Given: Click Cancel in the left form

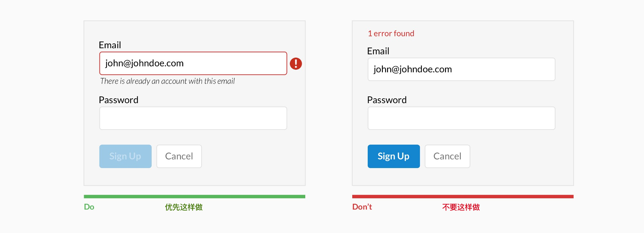Looking at the screenshot, I should tap(179, 156).
